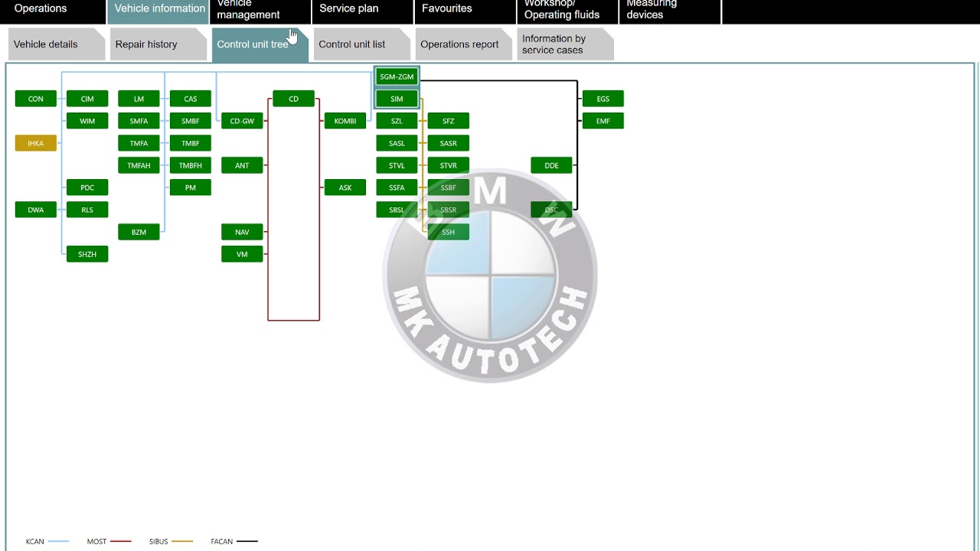Image resolution: width=980 pixels, height=551 pixels.
Task: Open Workshop/Operating fluids tab
Action: pos(568,11)
